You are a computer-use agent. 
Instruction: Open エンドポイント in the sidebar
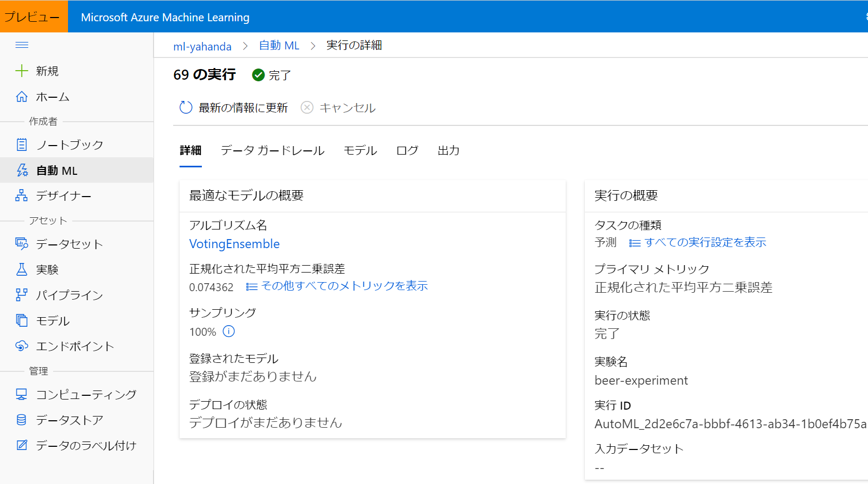tap(76, 346)
